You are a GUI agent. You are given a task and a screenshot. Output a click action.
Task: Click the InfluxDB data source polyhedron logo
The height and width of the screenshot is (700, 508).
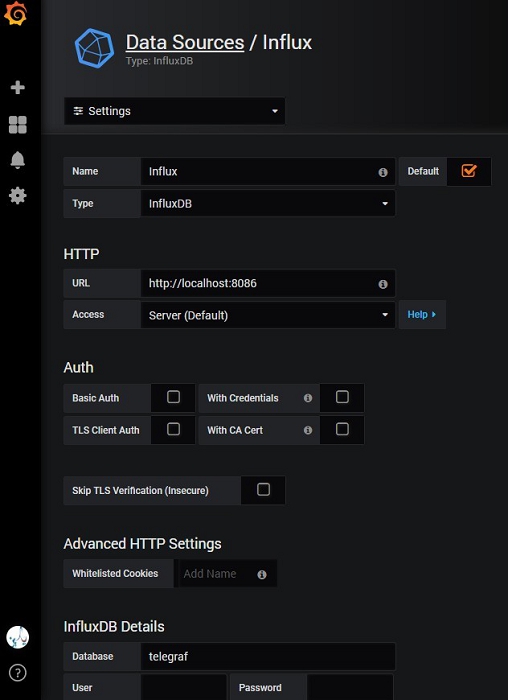click(94, 48)
